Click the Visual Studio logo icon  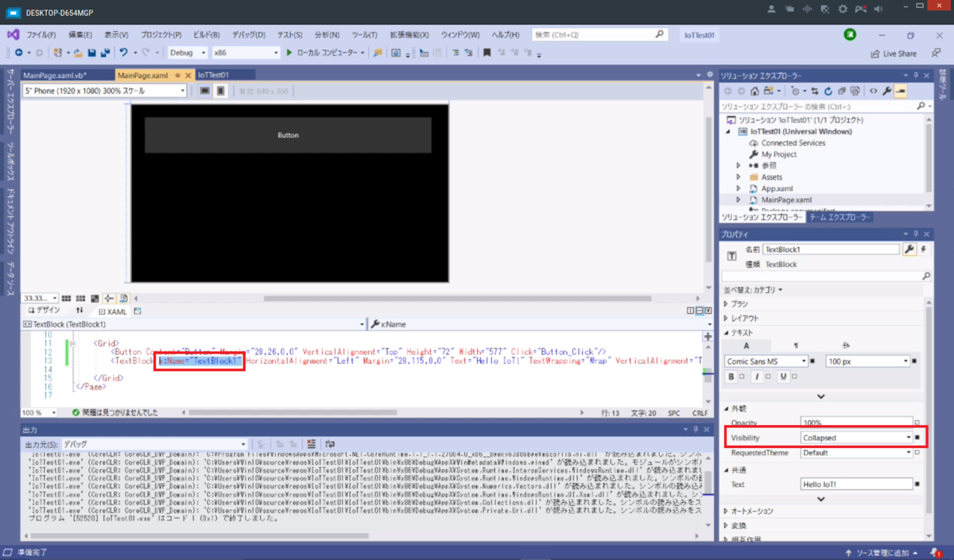(x=13, y=35)
